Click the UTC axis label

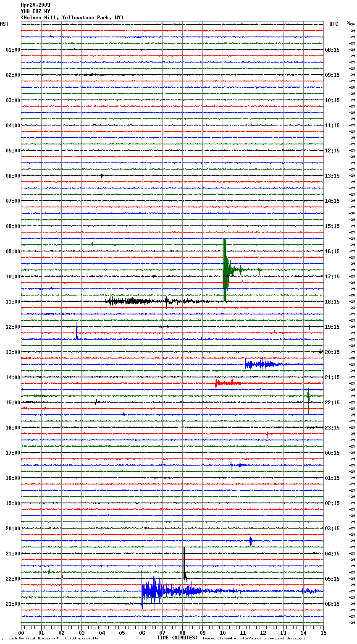[x=334, y=24]
